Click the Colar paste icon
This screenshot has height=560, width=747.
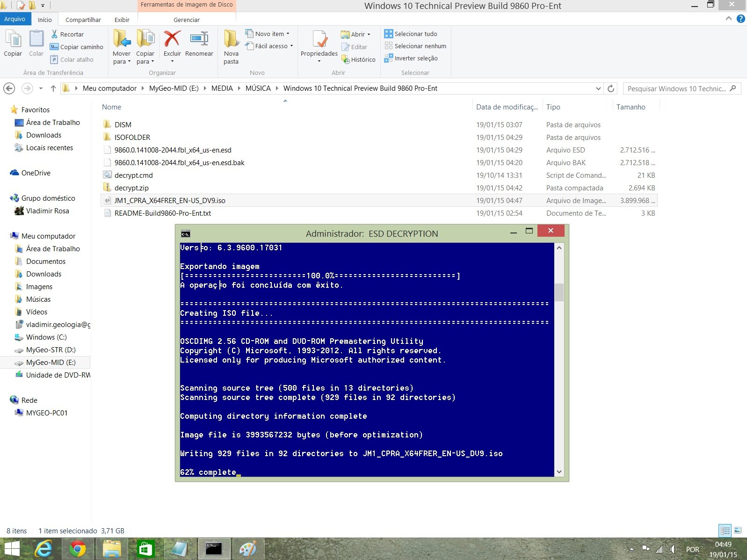[x=36, y=43]
